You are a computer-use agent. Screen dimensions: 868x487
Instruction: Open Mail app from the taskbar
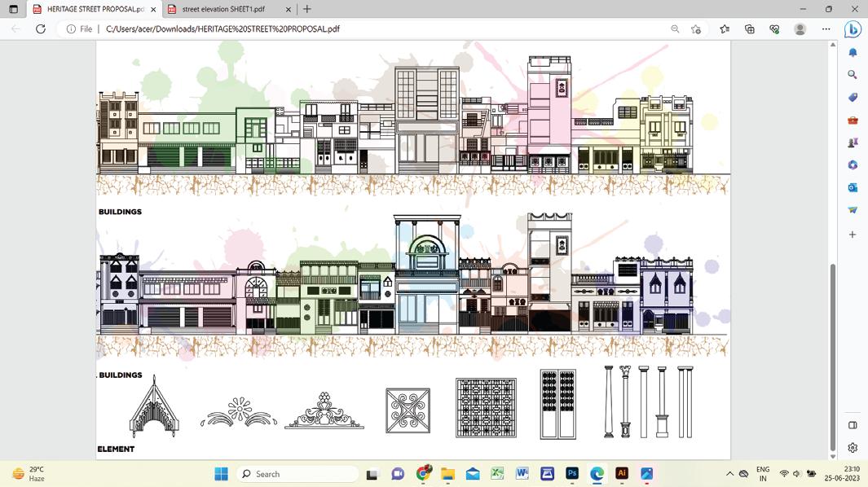point(472,474)
